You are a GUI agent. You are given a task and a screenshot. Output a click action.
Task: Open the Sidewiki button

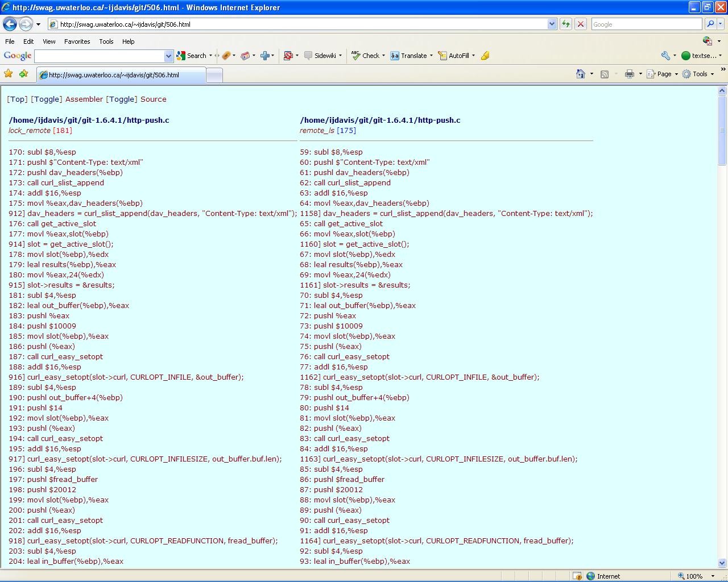pos(320,56)
